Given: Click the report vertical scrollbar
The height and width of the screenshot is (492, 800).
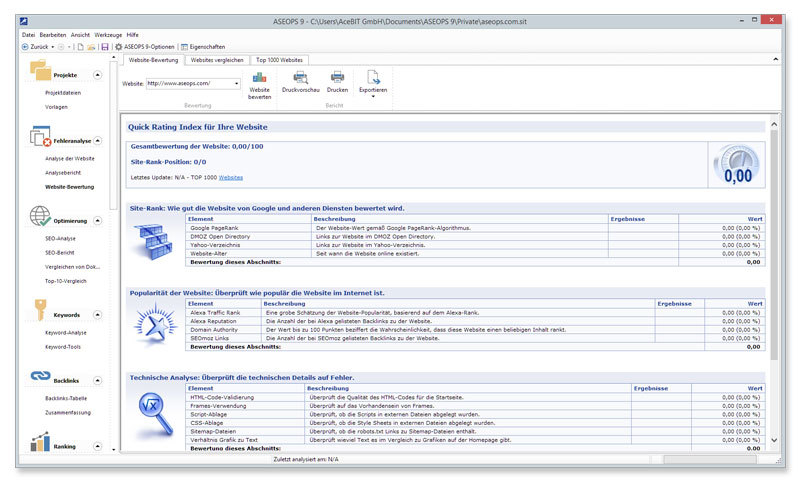Looking at the screenshot, I should (x=774, y=245).
